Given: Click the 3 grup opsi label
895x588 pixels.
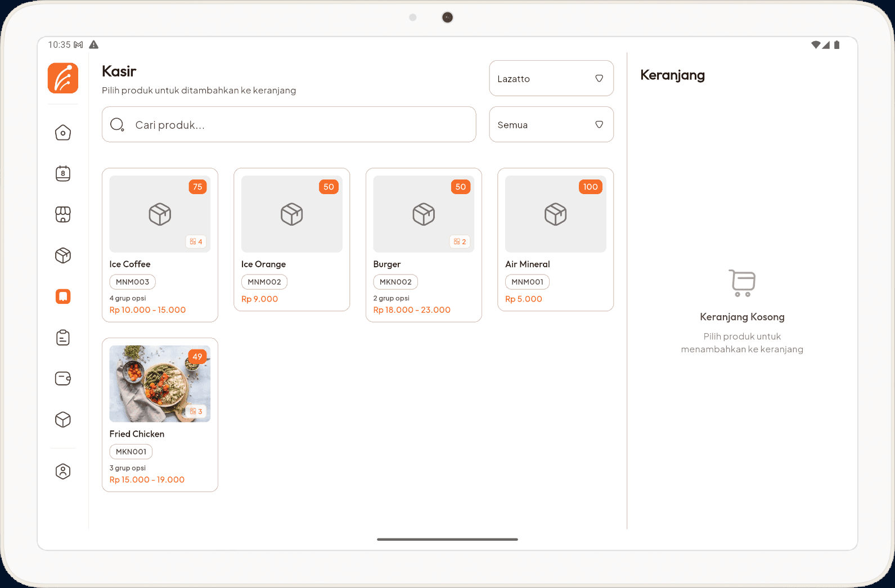Looking at the screenshot, I should click(128, 468).
